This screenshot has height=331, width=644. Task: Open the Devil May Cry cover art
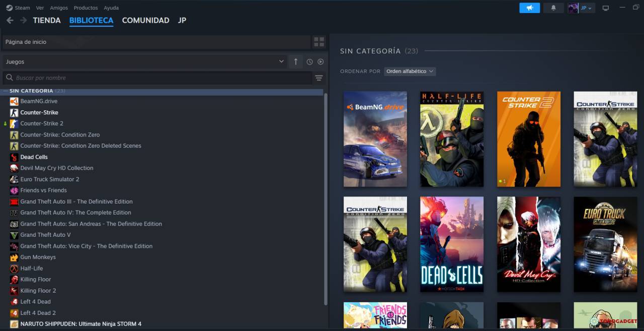pyautogui.click(x=529, y=244)
